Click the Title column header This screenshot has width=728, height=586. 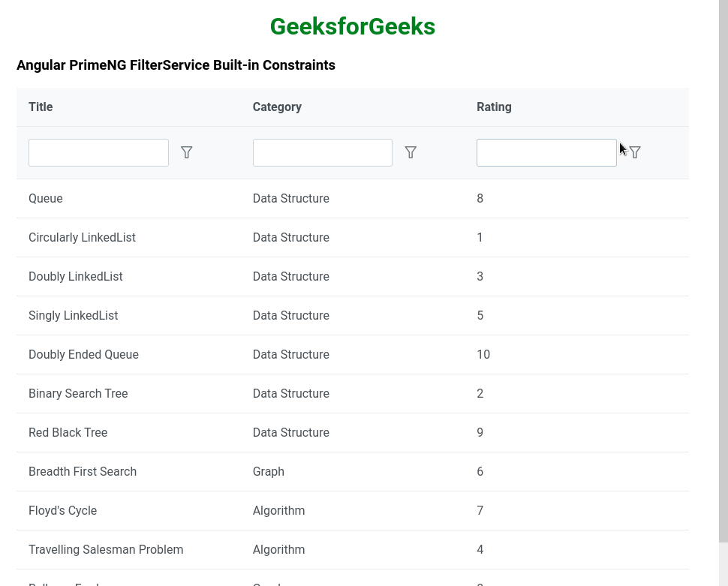tap(41, 107)
